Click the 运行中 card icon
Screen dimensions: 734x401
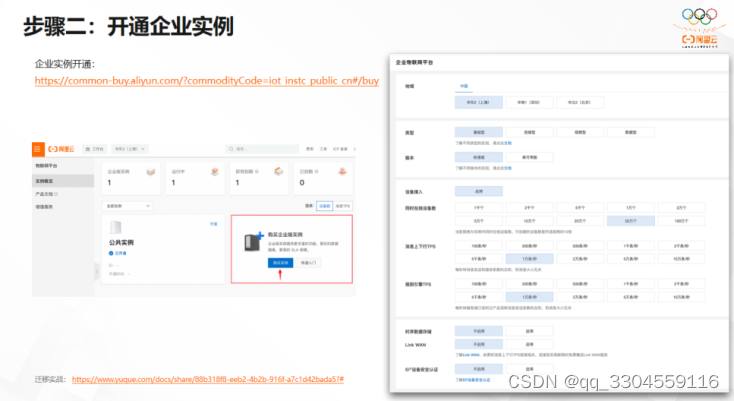(x=215, y=172)
